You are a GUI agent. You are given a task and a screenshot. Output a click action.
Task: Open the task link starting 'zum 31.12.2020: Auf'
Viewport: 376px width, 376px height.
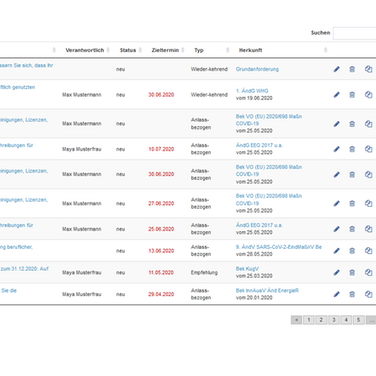(x=24, y=269)
